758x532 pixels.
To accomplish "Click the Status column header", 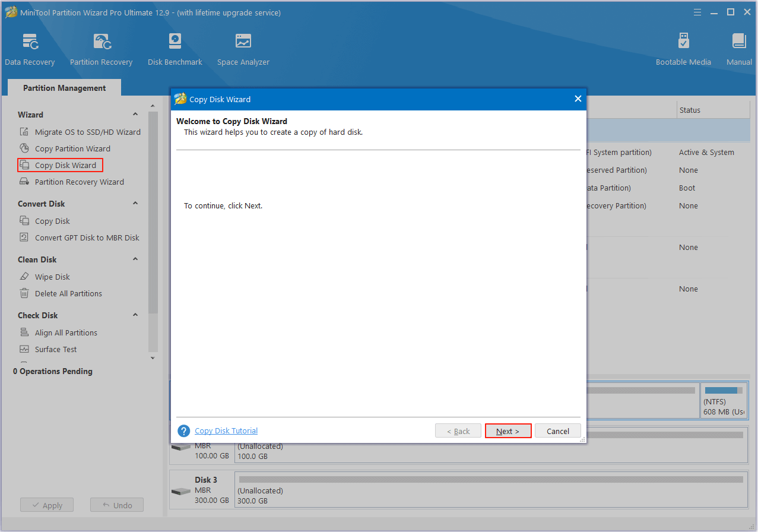I will point(712,110).
